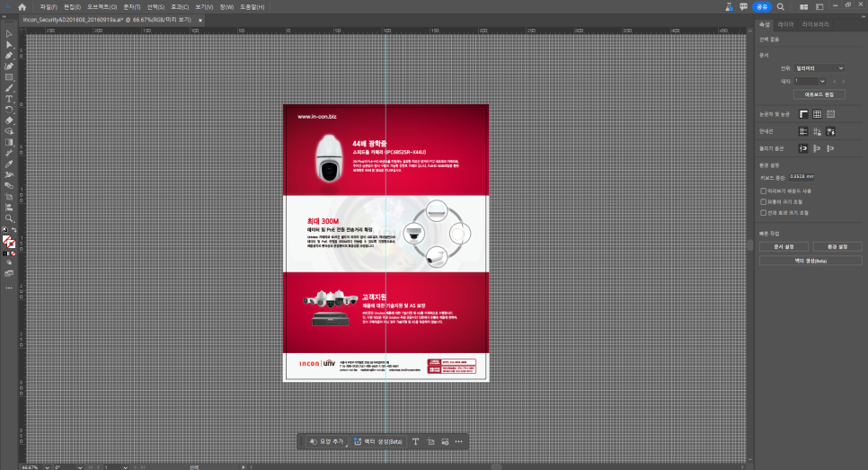Expand the status bar info arrow

point(243,467)
